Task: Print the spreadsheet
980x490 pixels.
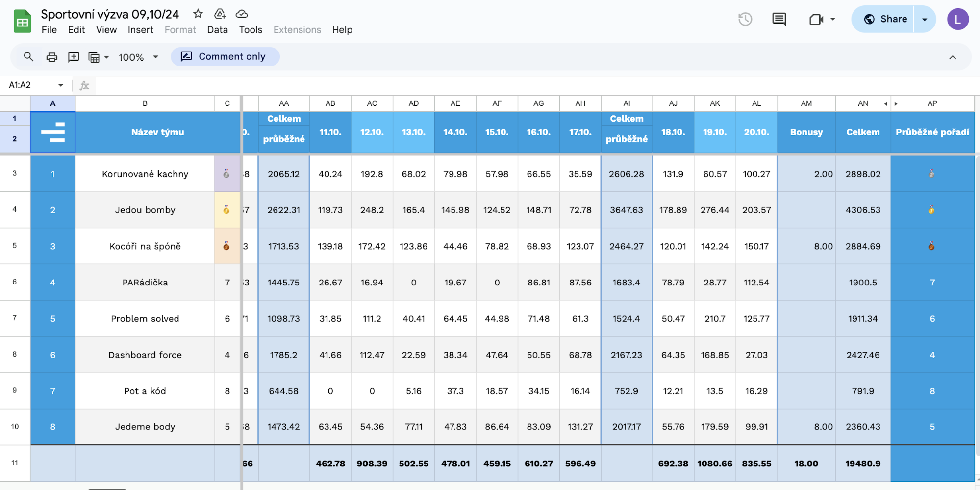Action: click(51, 57)
